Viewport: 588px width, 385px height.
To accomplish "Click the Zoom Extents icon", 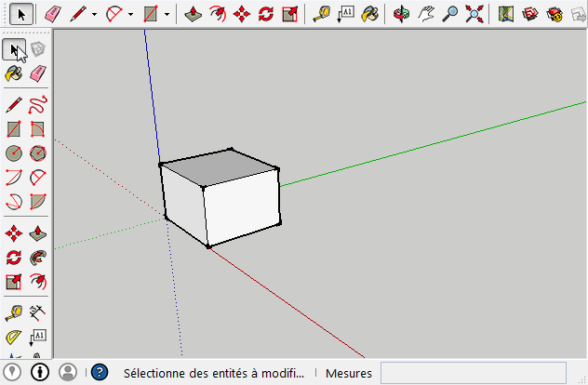I will tap(474, 14).
